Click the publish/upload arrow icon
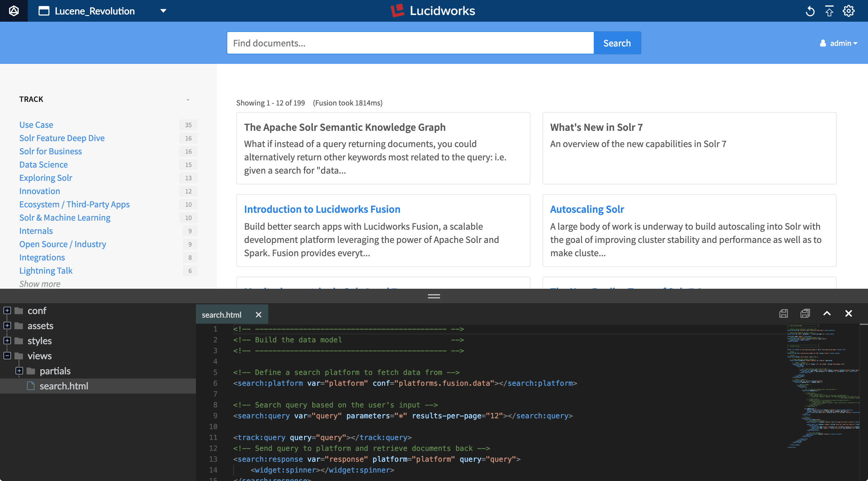Image resolution: width=868 pixels, height=481 pixels. [829, 11]
